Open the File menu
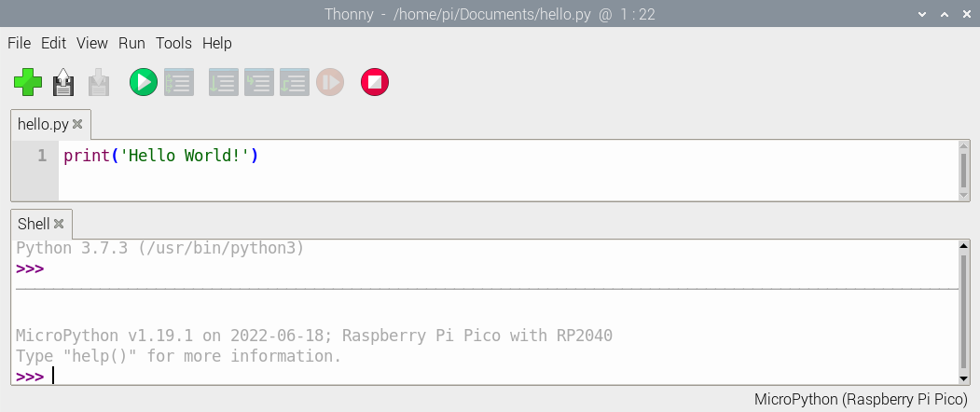Image resolution: width=980 pixels, height=412 pixels. pyautogui.click(x=19, y=43)
